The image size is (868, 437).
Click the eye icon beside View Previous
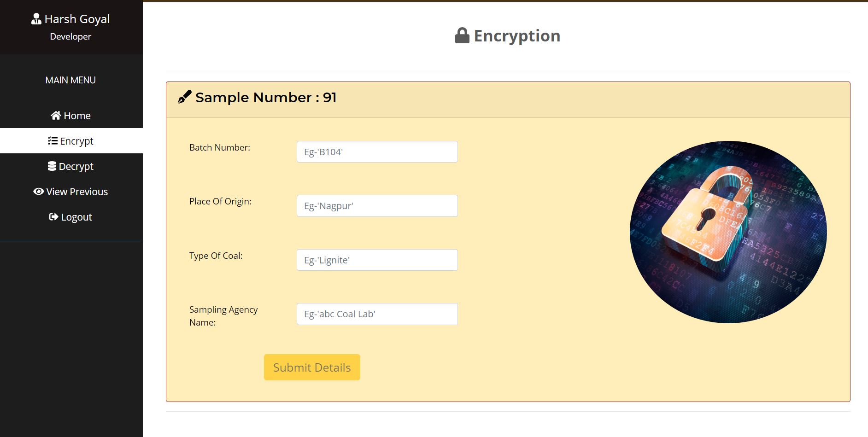click(39, 192)
